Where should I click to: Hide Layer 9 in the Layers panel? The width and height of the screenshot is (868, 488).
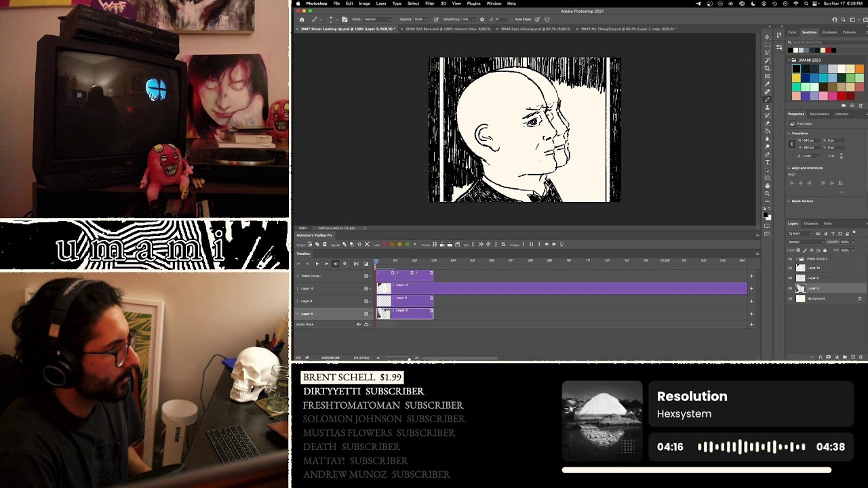click(790, 288)
